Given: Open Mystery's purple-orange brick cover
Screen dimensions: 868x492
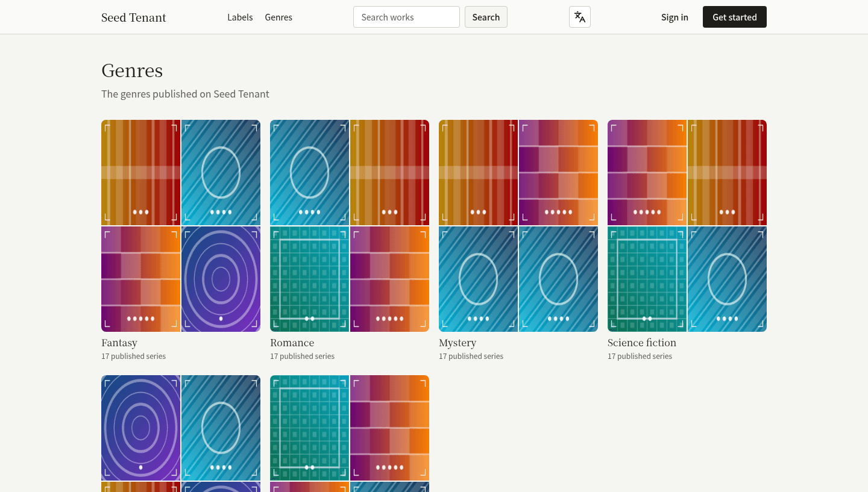Looking at the screenshot, I should pos(558,172).
